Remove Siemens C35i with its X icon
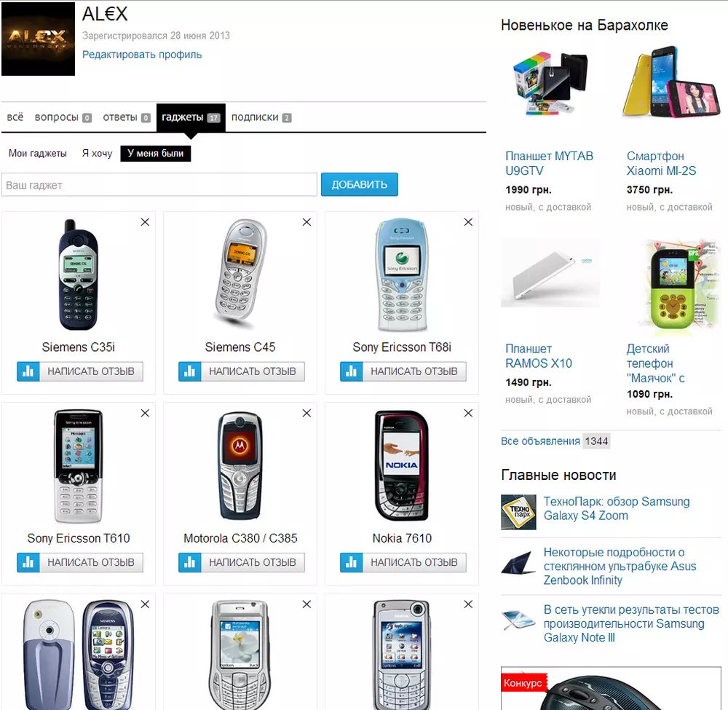 145,222
